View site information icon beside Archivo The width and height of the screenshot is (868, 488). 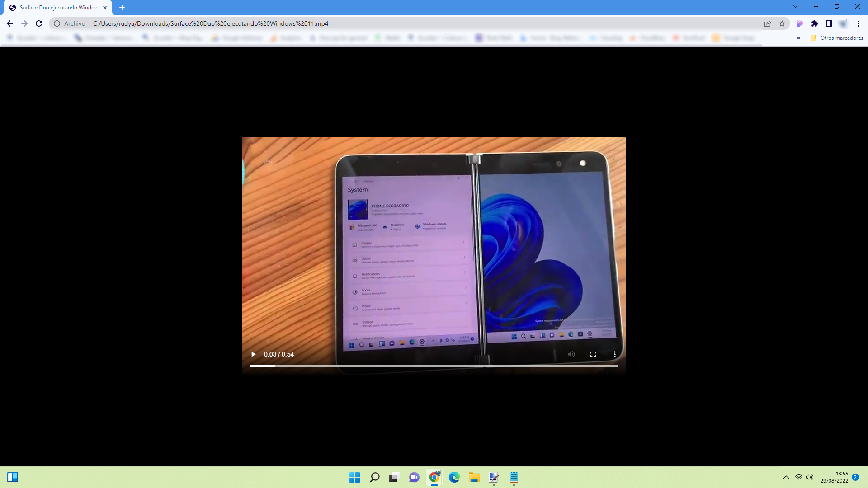57,23
